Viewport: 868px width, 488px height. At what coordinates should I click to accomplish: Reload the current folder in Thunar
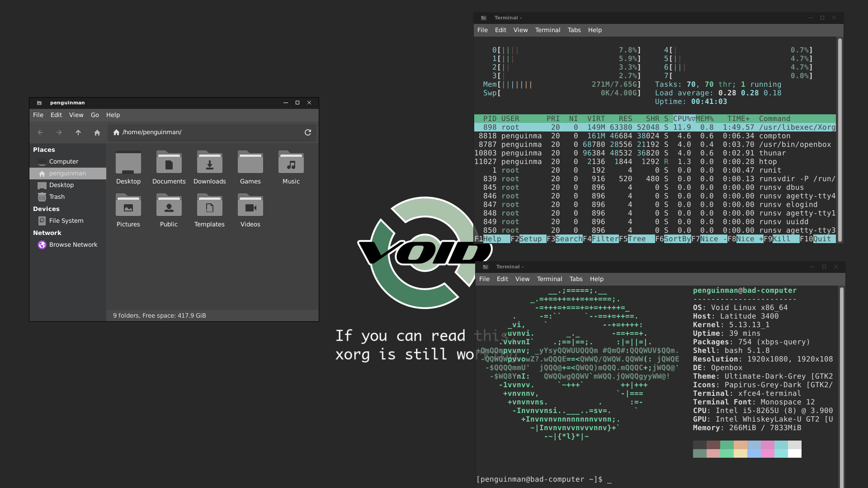(308, 132)
